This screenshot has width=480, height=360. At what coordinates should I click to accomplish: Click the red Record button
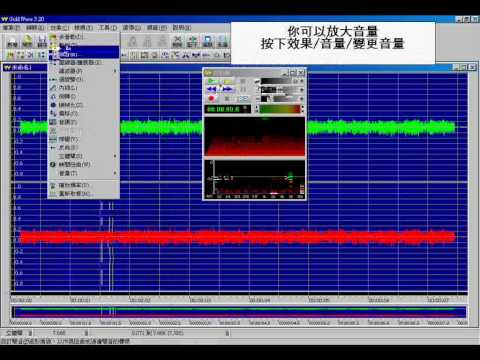pos(212,99)
